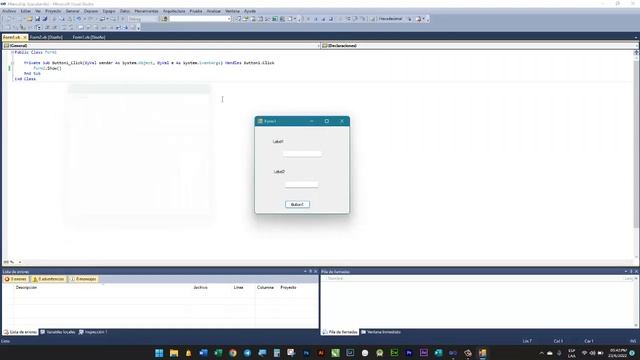This screenshot has width=640, height=360.
Task: Open Solution Explorer from toolbar icon
Action: pyautogui.click(x=238, y=19)
